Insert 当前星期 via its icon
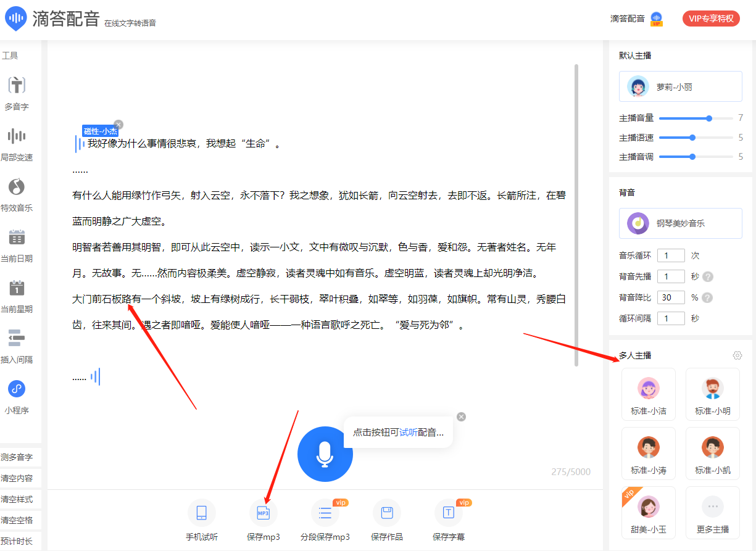This screenshot has height=551, width=756. (17, 288)
